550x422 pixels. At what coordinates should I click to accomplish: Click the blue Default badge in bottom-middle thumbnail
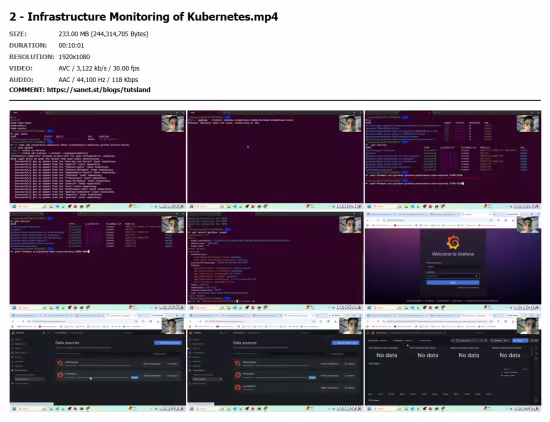click(x=312, y=377)
